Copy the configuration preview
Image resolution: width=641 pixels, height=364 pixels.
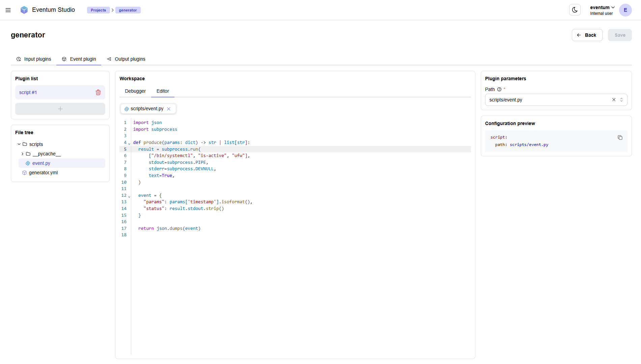click(620, 138)
